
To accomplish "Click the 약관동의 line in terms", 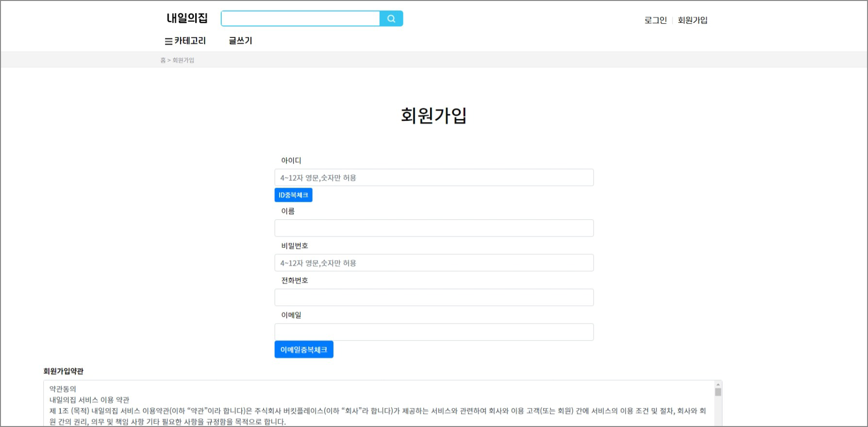I will [63, 389].
